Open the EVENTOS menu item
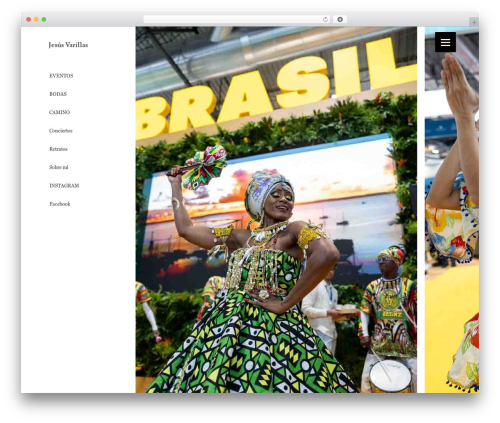The image size is (500, 423). point(61,76)
